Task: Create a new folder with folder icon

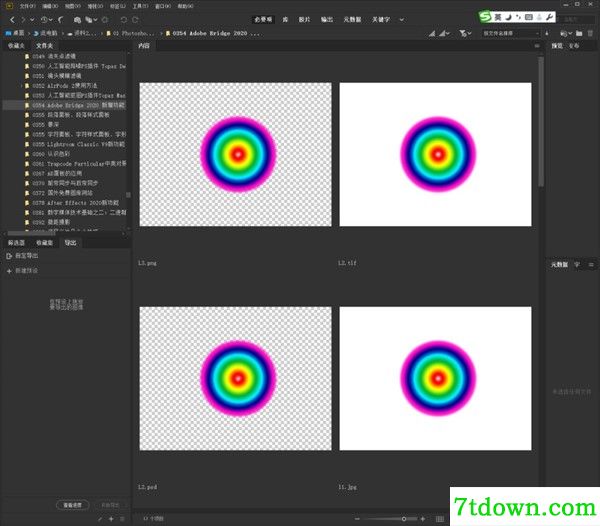Action: coord(579,34)
